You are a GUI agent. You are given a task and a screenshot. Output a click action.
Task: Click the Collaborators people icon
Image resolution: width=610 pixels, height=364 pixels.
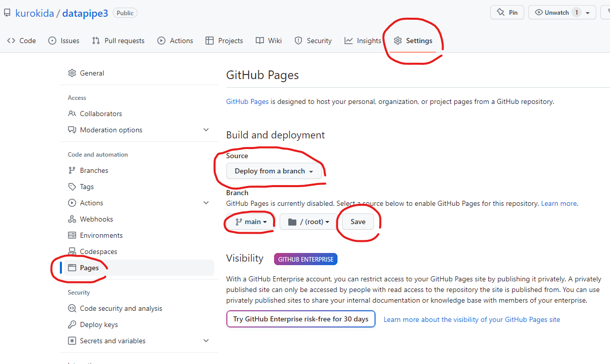click(x=72, y=114)
